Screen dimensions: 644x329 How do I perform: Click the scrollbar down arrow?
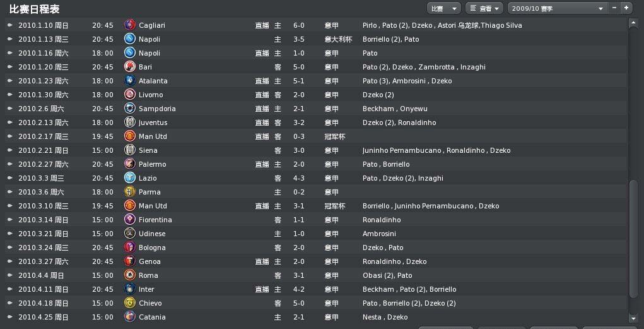pyautogui.click(x=634, y=318)
